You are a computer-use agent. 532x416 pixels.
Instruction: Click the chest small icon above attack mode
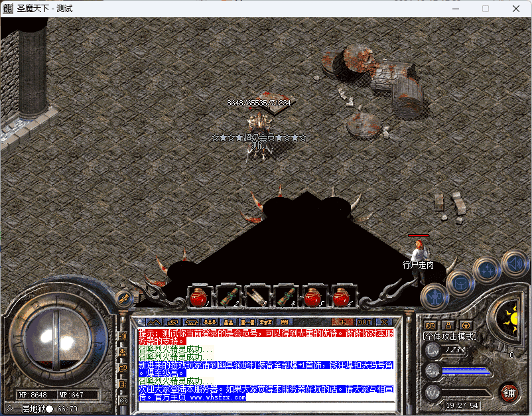[x=466, y=325]
